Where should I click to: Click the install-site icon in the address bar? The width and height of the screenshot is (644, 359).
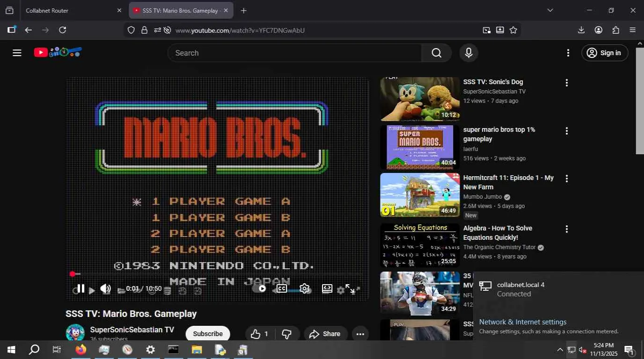tap(500, 30)
